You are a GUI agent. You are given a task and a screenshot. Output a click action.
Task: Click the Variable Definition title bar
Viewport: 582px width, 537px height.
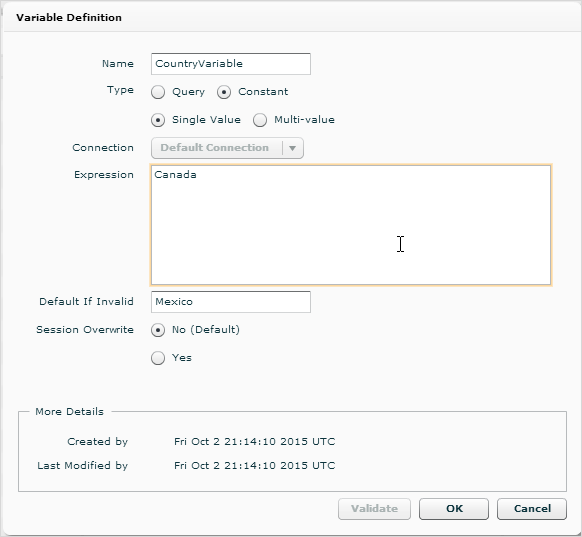291,17
